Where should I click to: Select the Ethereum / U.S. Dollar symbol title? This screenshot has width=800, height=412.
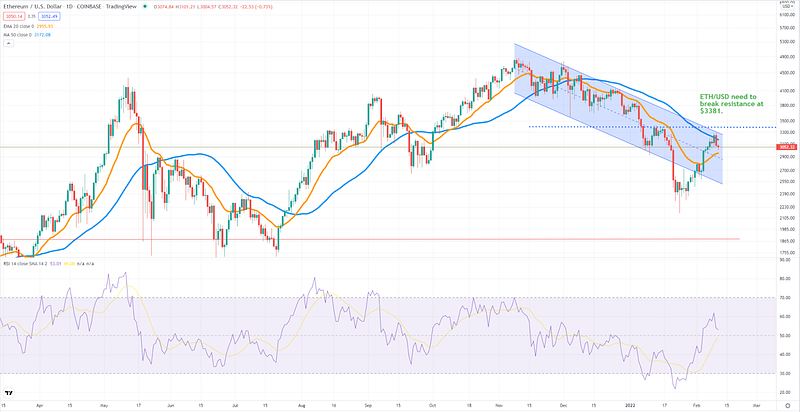[x=35, y=7]
